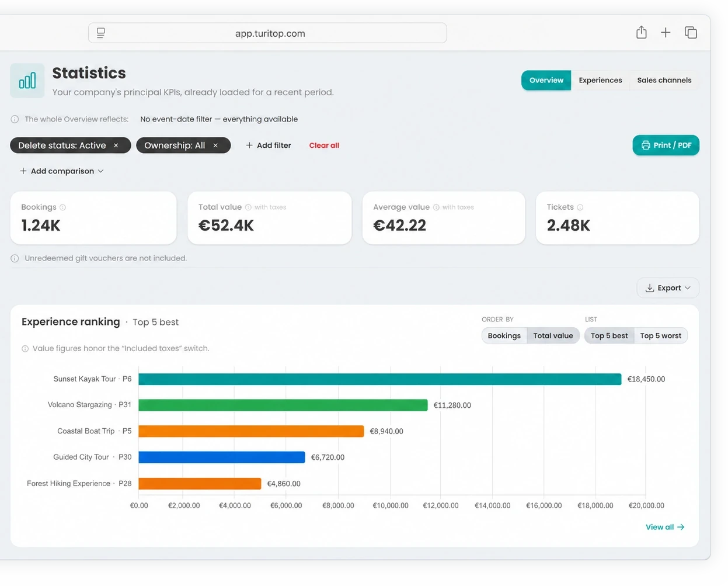Click the info icon beside Bookings

(x=63, y=207)
